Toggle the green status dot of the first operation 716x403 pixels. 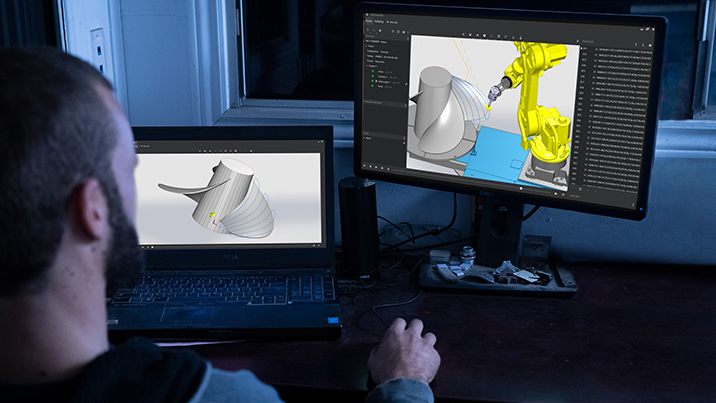point(373,71)
